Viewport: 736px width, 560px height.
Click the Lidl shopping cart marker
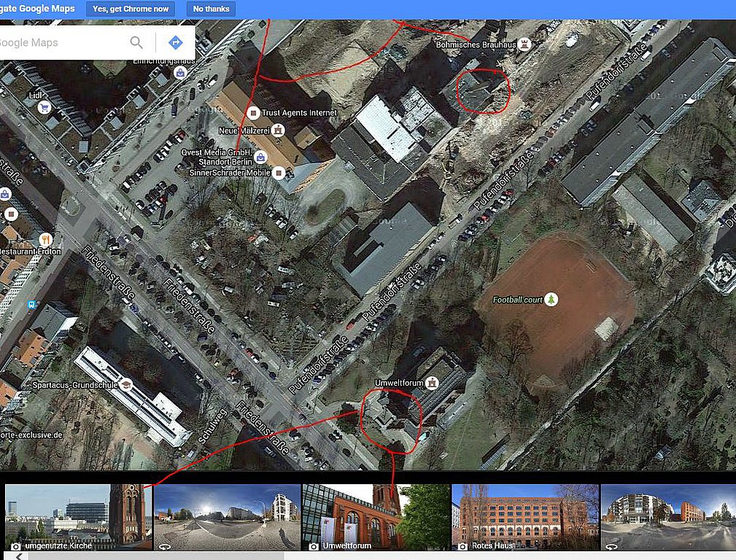coord(44,108)
